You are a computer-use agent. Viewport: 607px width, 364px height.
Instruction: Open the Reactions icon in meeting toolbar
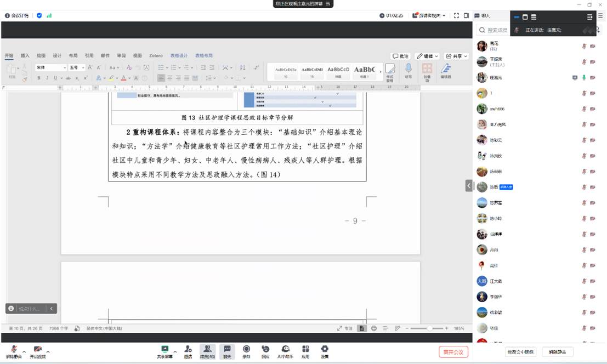tap(265, 351)
